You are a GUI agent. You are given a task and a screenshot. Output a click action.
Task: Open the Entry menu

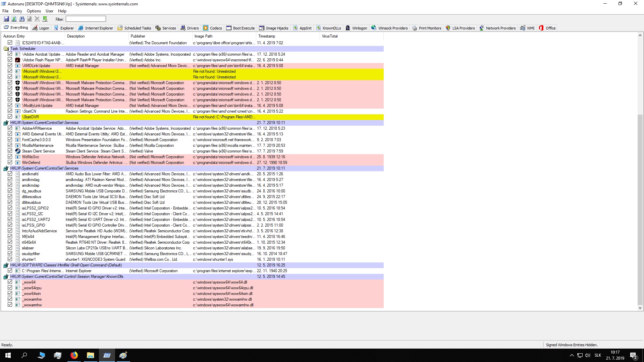[x=17, y=11]
